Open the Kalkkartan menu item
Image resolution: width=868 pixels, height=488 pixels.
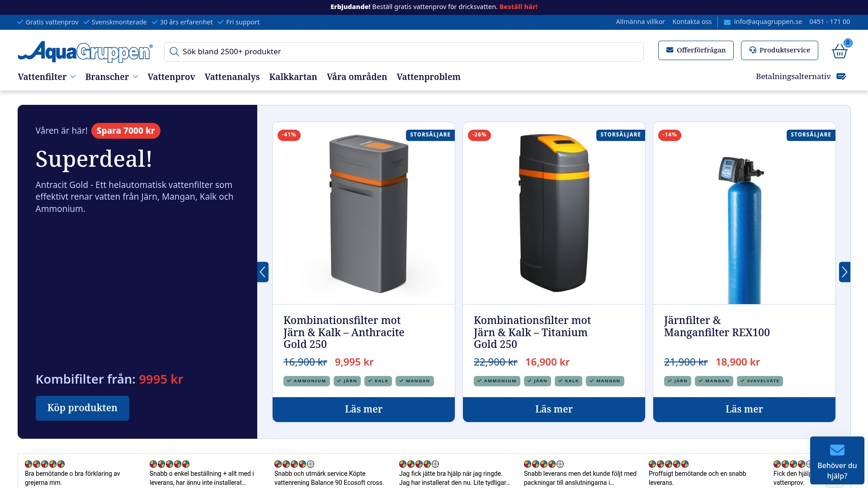coord(293,77)
